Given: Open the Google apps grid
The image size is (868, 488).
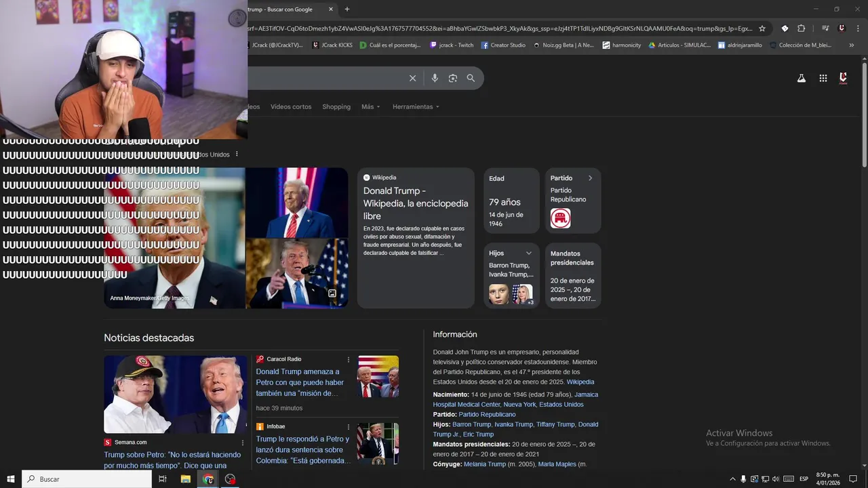Looking at the screenshot, I should (823, 78).
